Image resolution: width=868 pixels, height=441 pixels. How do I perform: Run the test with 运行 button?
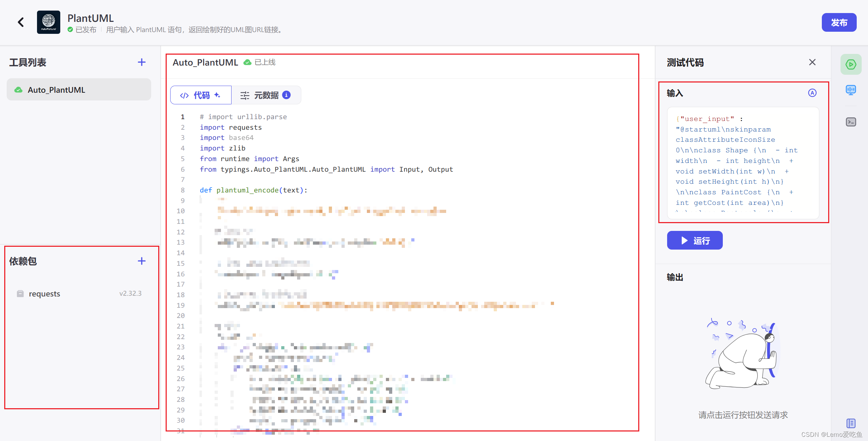[x=695, y=240]
